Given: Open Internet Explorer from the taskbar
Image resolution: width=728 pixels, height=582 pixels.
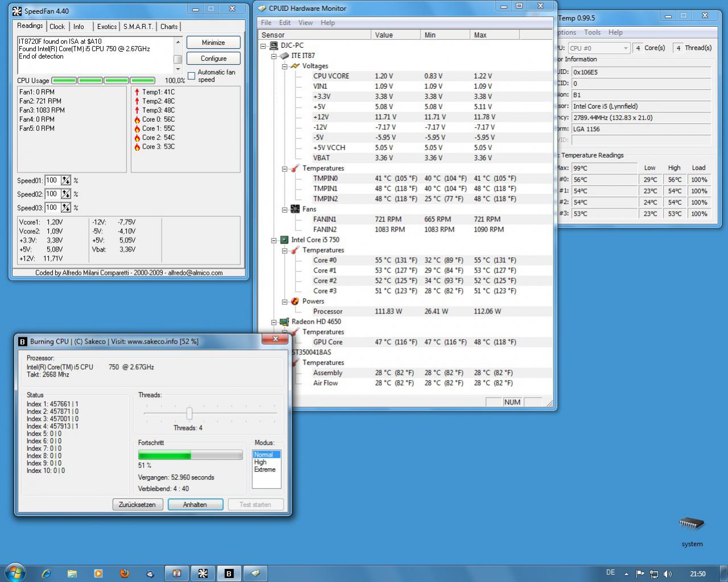Looking at the screenshot, I should [46, 573].
